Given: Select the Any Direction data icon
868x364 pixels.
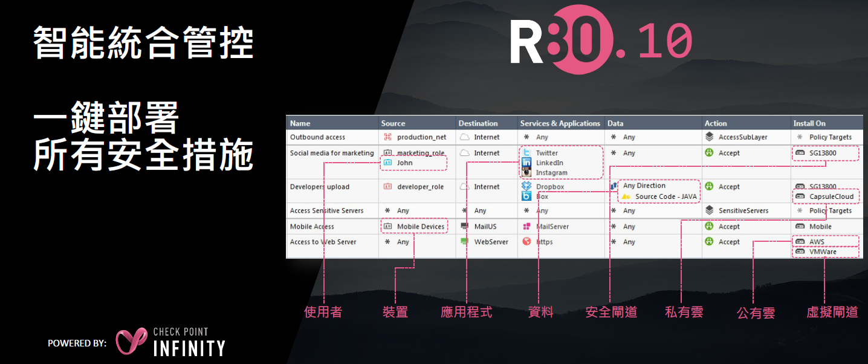Looking at the screenshot, I should click(x=614, y=186).
